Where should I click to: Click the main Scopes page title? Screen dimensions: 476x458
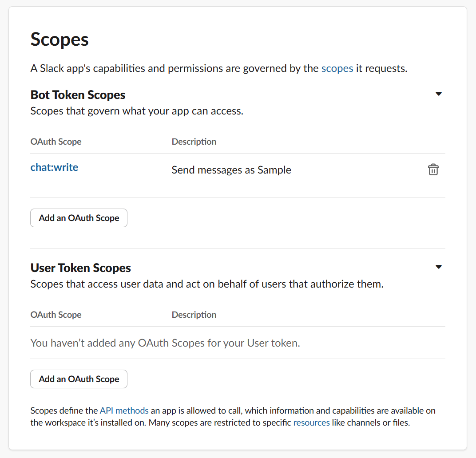(59, 39)
